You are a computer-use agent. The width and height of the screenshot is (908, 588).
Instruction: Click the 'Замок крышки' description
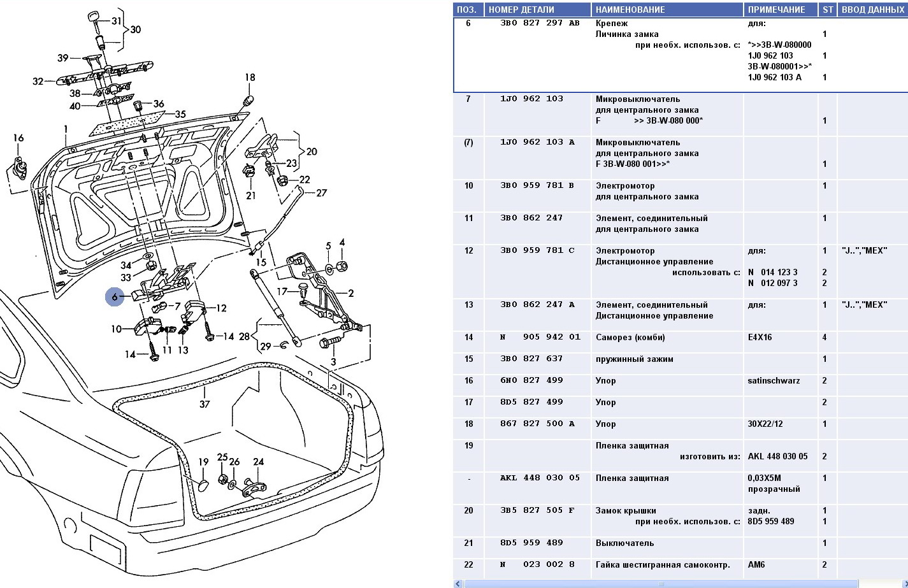(626, 511)
